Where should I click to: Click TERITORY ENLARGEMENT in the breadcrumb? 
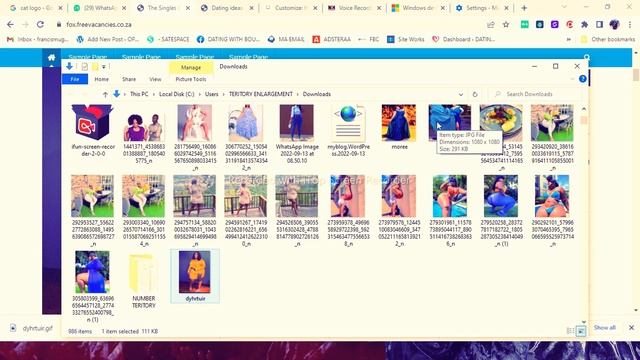pyautogui.click(x=260, y=94)
